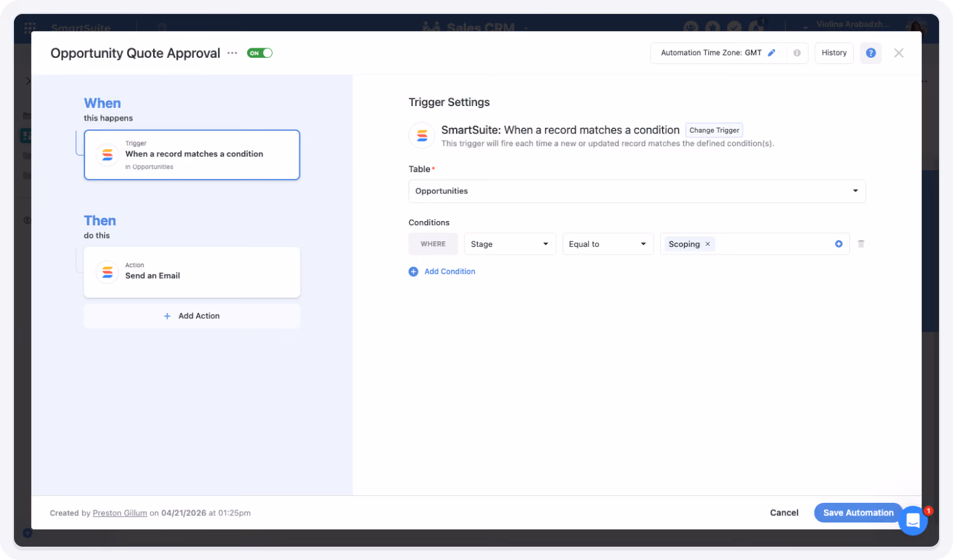The height and width of the screenshot is (560, 953).
Task: Click the SmartSuite logo in Trigger Settings
Action: tap(422, 135)
